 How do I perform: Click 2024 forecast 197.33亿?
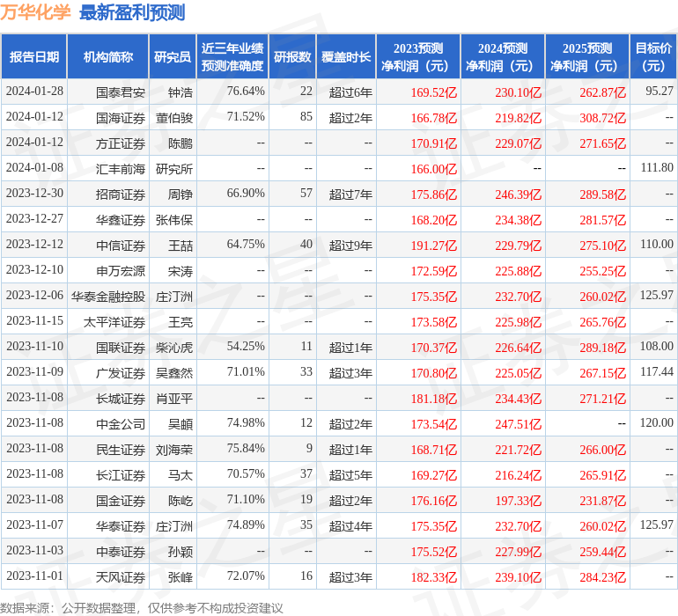pos(518,500)
